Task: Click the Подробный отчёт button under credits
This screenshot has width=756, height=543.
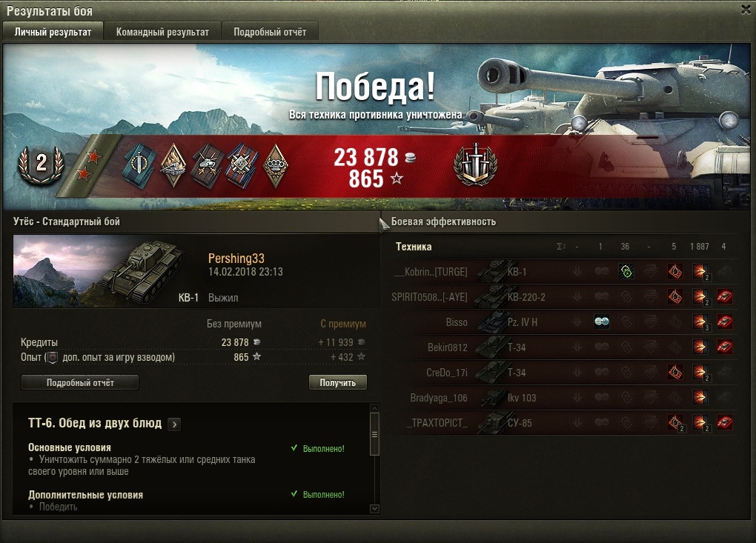Action: pos(80,382)
